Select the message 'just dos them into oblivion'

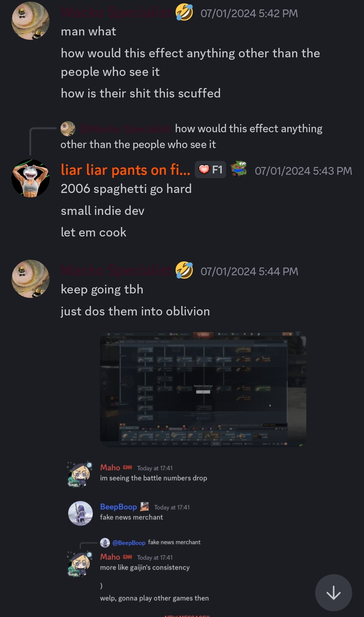click(135, 311)
